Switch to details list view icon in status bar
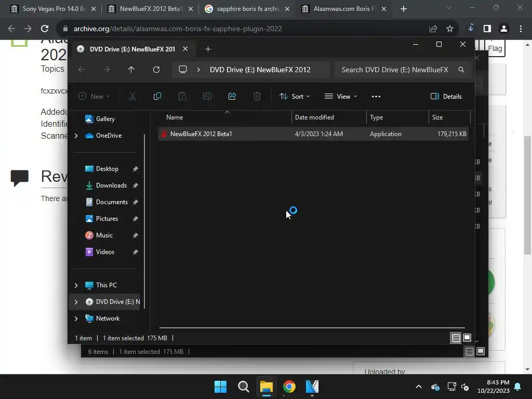 (456, 338)
